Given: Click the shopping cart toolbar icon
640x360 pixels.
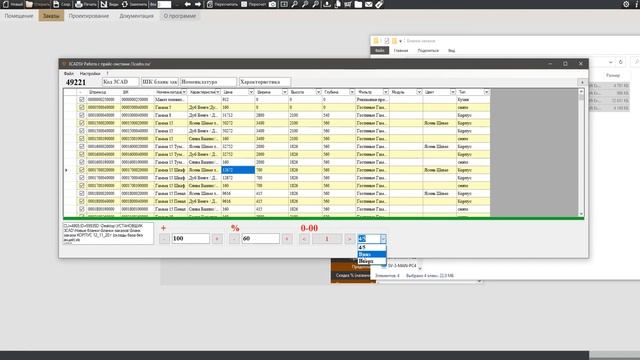Looking at the screenshot, I should [348, 4].
